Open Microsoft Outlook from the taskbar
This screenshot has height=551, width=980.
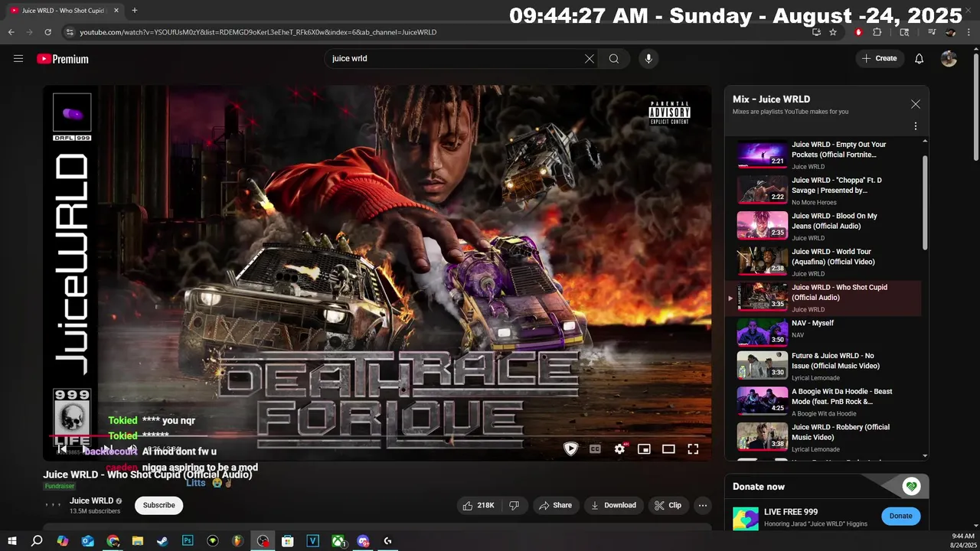tap(87, 541)
